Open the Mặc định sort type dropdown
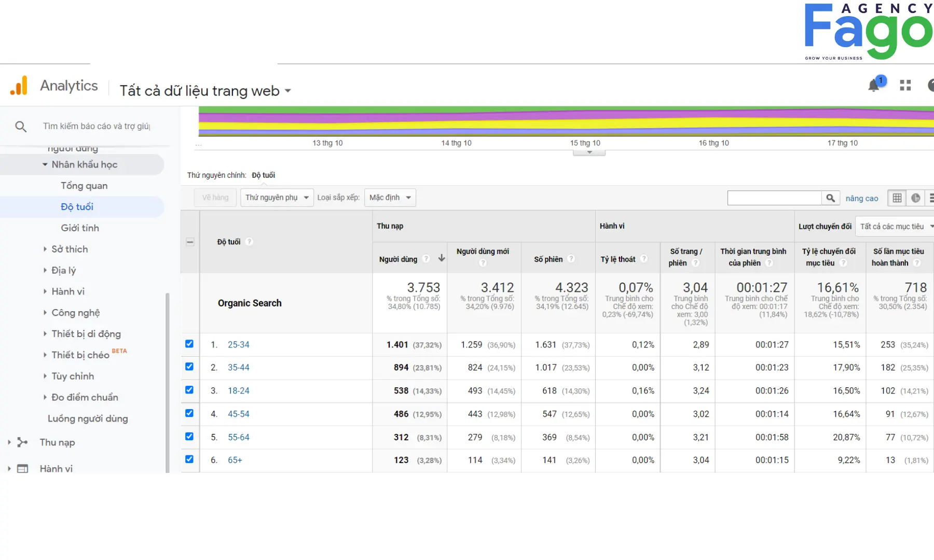Viewport: 934px width, 560px height. (390, 198)
